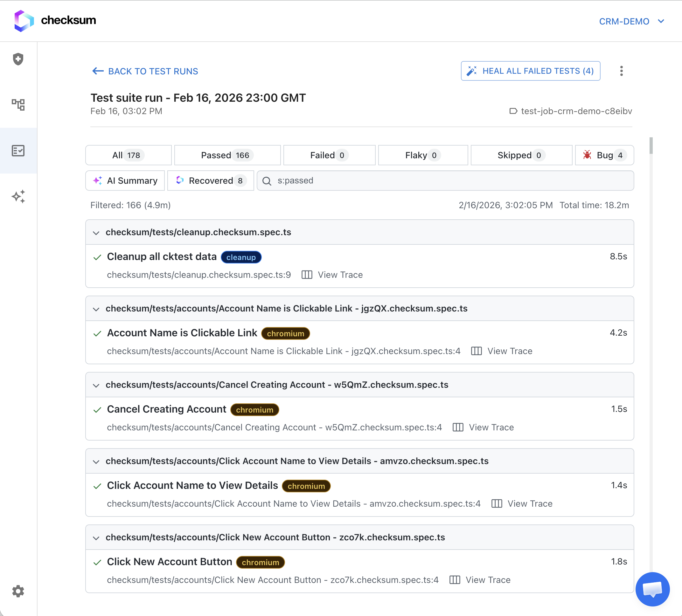This screenshot has height=616, width=682.
Task: Toggle the Recovered 8 filter
Action: [210, 181]
